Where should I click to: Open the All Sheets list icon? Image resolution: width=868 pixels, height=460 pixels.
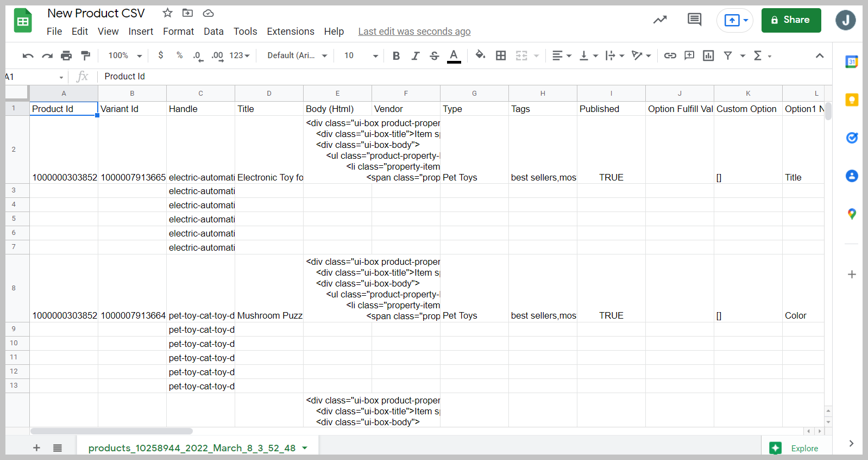coord(58,447)
